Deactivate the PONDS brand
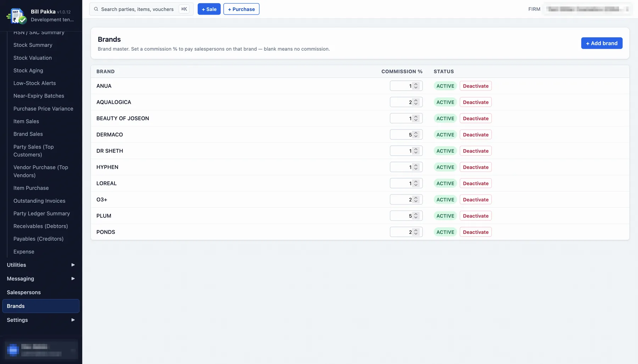 [x=476, y=232]
